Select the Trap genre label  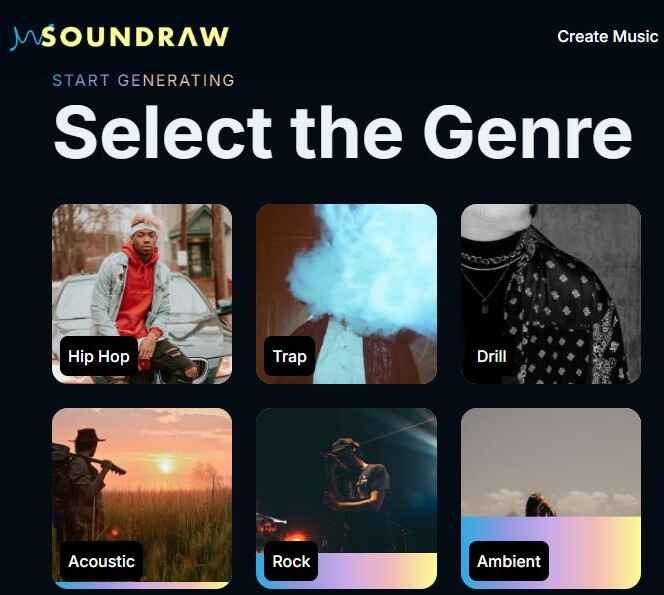click(x=290, y=357)
